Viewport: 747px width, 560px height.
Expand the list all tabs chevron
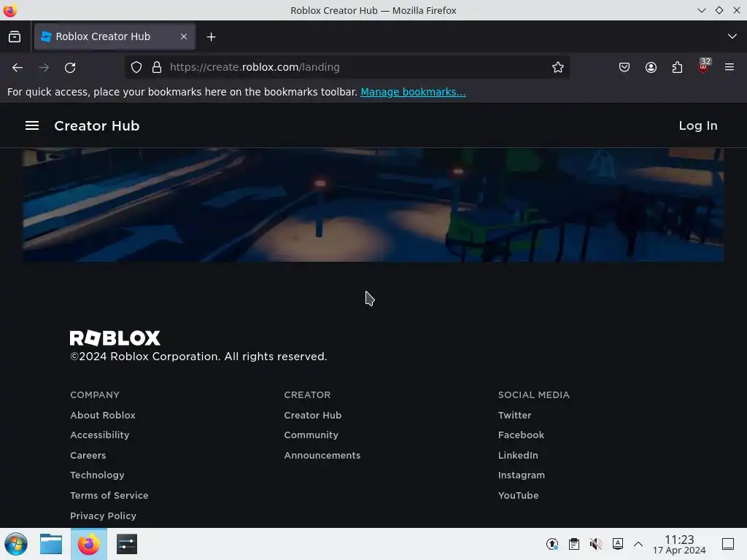(732, 36)
